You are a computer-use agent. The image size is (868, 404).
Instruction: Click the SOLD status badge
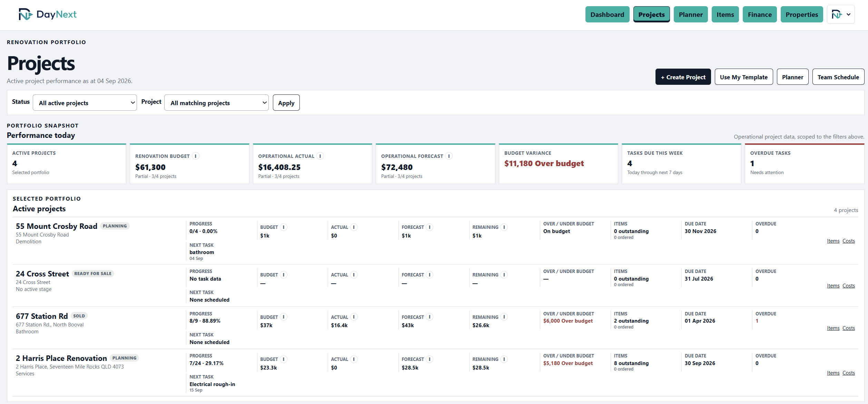[x=79, y=316]
